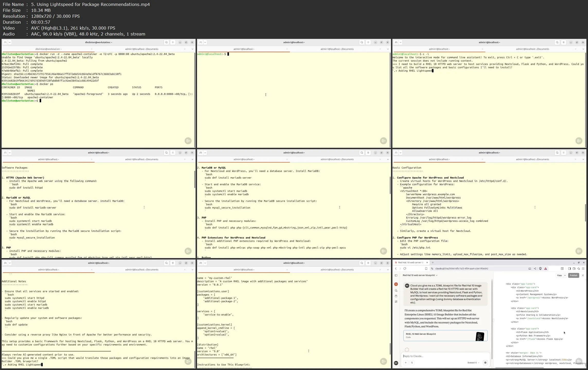
Task: Select the Red Hat 10 web server browser tab
Action: [410, 263]
